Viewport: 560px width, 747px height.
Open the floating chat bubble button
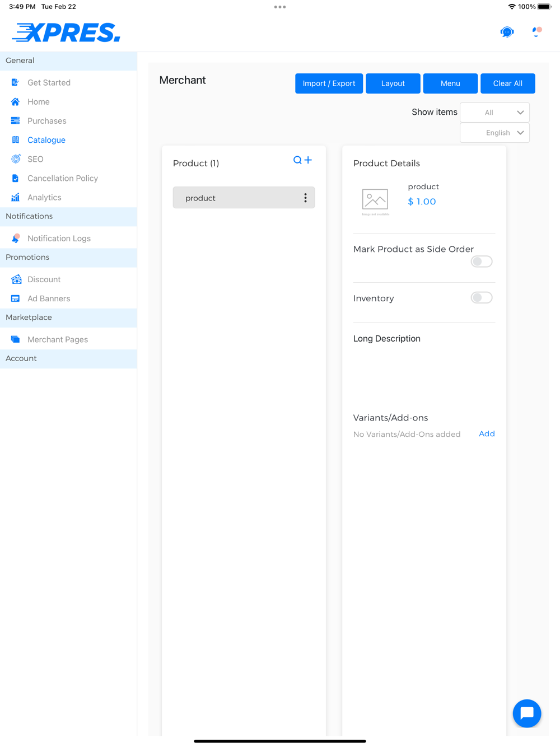pyautogui.click(x=527, y=713)
